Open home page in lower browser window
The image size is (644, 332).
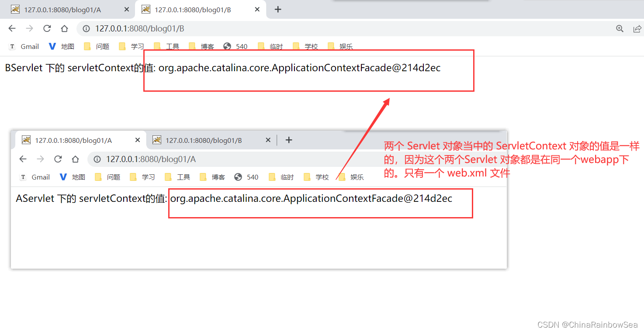click(75, 159)
